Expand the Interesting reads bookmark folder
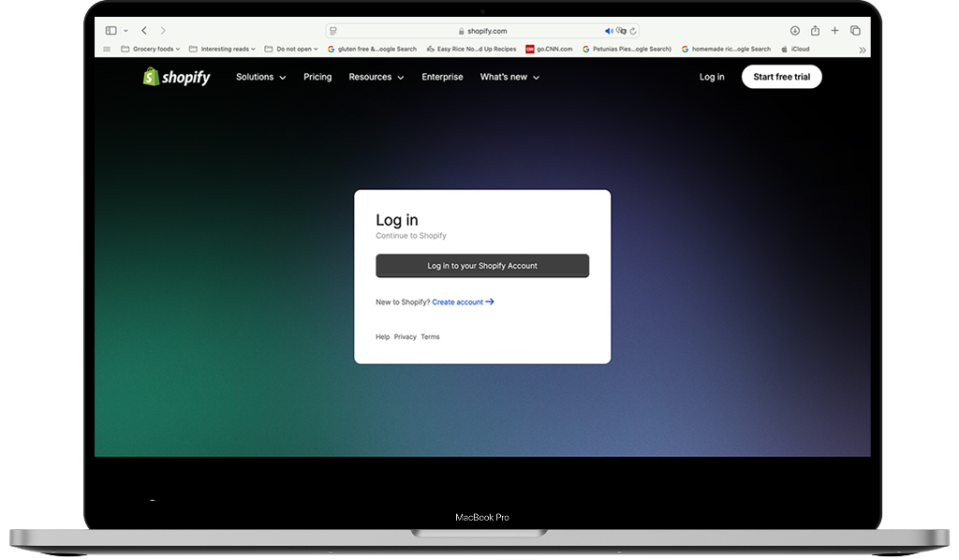The height and width of the screenshot is (560, 959). point(222,49)
